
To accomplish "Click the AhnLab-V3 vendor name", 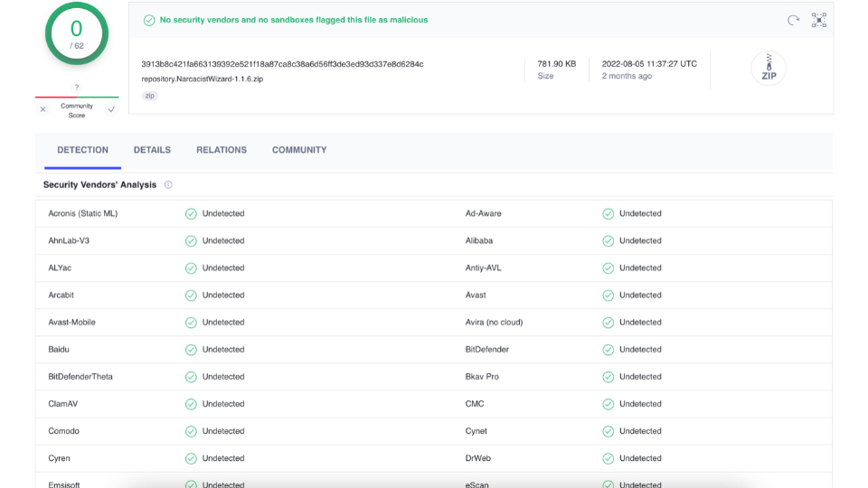I will pos(69,240).
